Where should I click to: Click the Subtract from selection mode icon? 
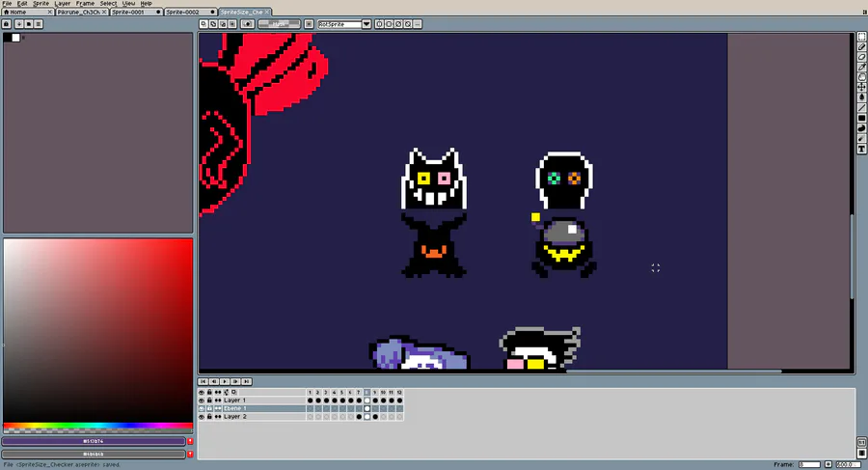tap(223, 24)
